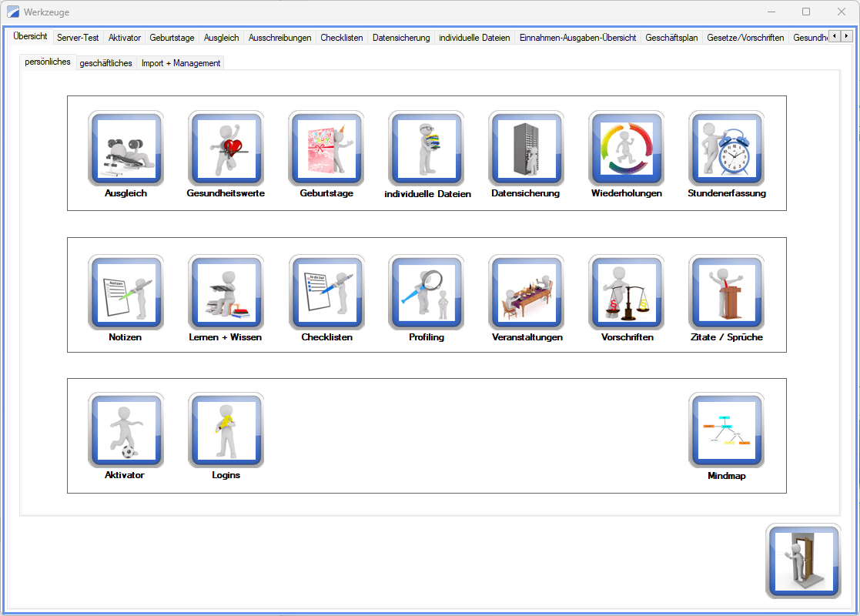Select the Einnahmen-Ausgaben-Übersicht tab
860x616 pixels.
pyautogui.click(x=577, y=37)
